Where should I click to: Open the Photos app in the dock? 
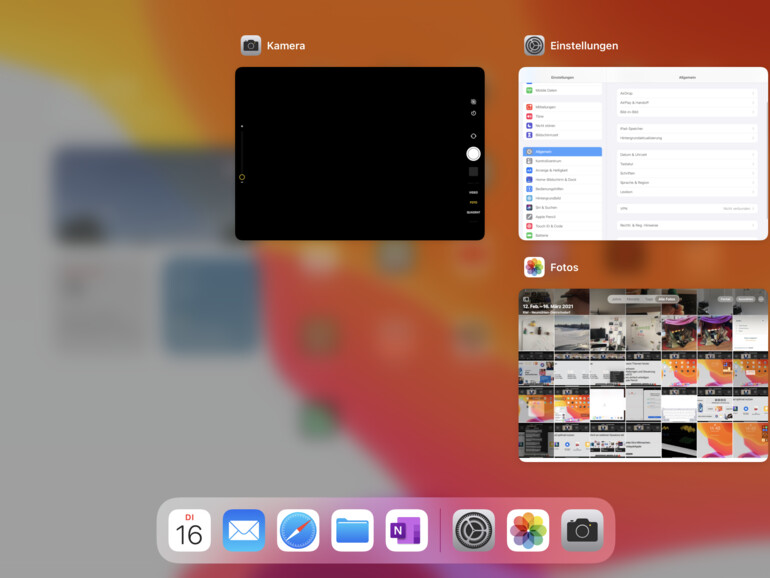pyautogui.click(x=528, y=530)
